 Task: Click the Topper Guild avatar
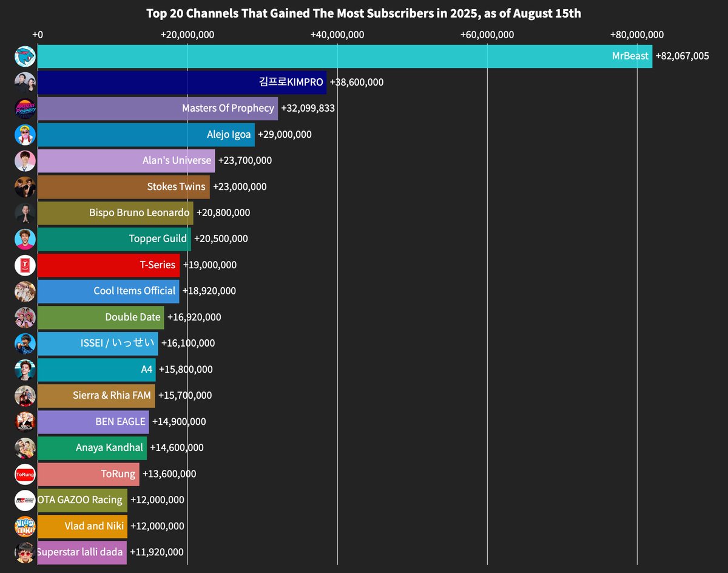click(25, 239)
